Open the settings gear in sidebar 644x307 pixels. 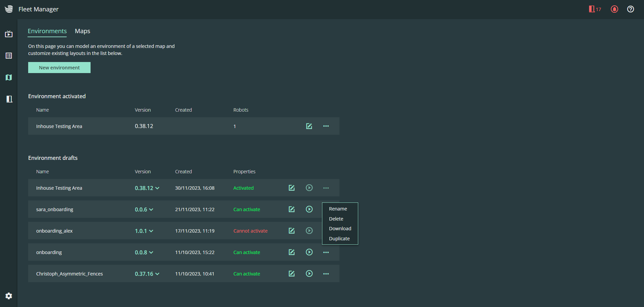pyautogui.click(x=9, y=296)
